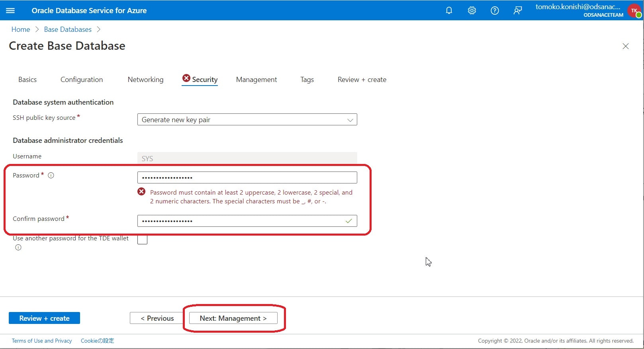Screen dimensions: 644x349
Task: Click the chevron after Base Databases breadcrumb
Action: coord(99,29)
